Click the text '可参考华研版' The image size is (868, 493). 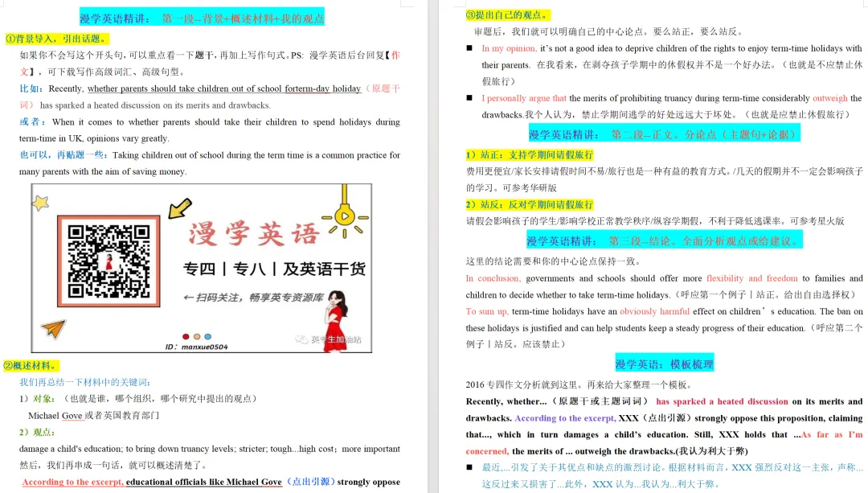[530, 187]
